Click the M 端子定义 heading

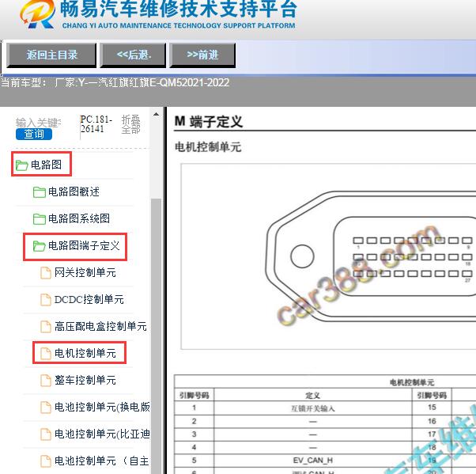pyautogui.click(x=209, y=122)
